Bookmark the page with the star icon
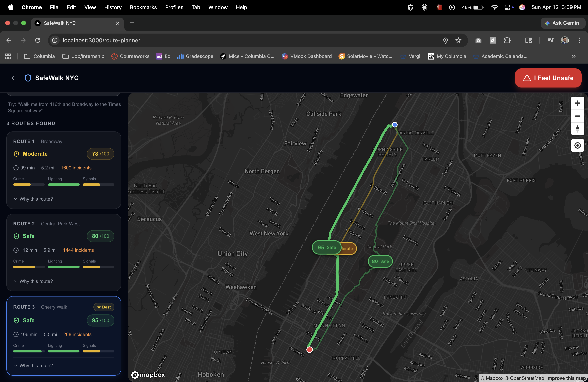 tap(458, 41)
